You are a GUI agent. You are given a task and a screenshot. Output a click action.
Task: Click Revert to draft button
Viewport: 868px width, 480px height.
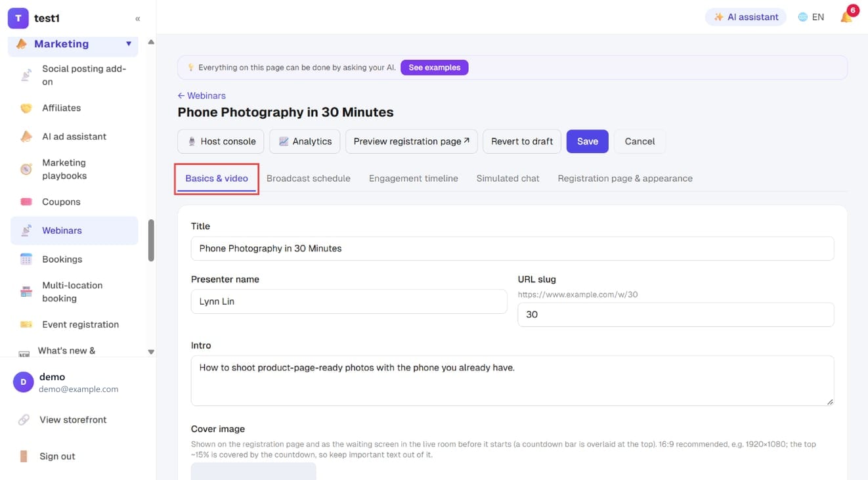522,141
